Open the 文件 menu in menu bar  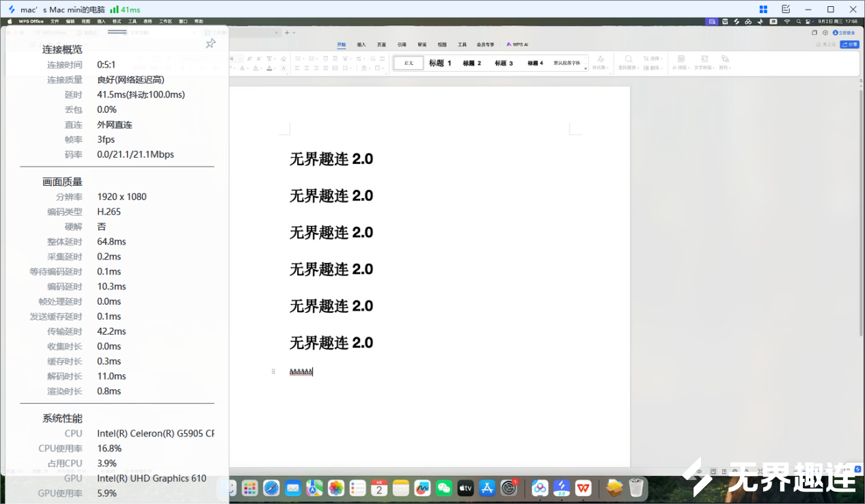pos(55,21)
